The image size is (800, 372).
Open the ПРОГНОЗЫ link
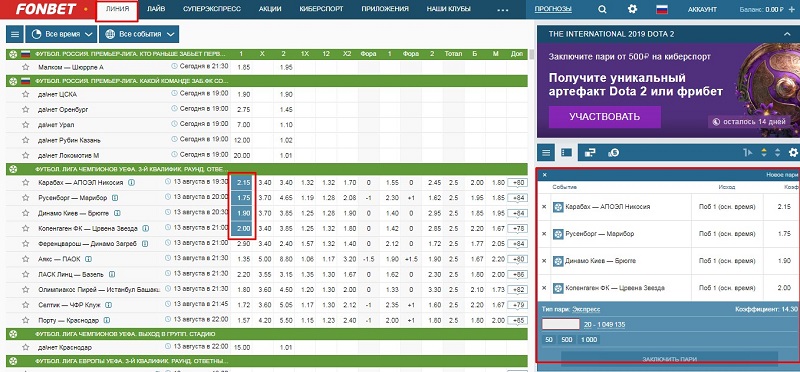tap(553, 9)
